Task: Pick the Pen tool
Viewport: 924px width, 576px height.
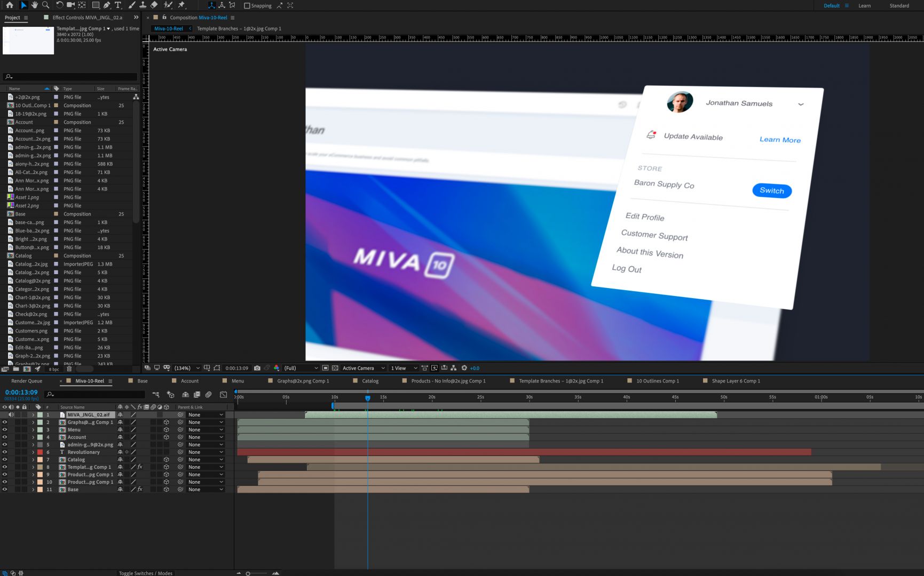Action: [x=107, y=5]
